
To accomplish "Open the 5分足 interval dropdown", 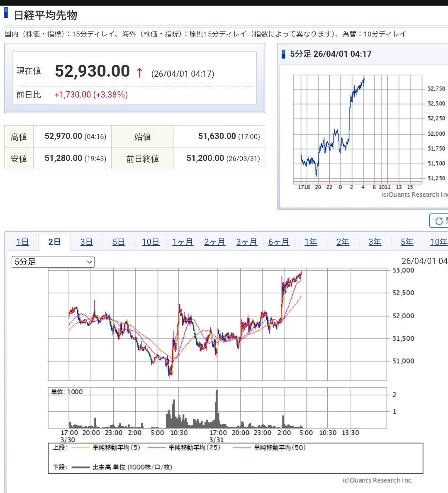I will 53,262.
